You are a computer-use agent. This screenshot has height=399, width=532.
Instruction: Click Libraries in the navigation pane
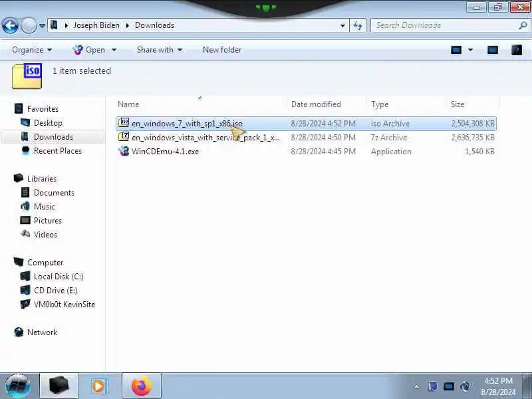coord(42,179)
